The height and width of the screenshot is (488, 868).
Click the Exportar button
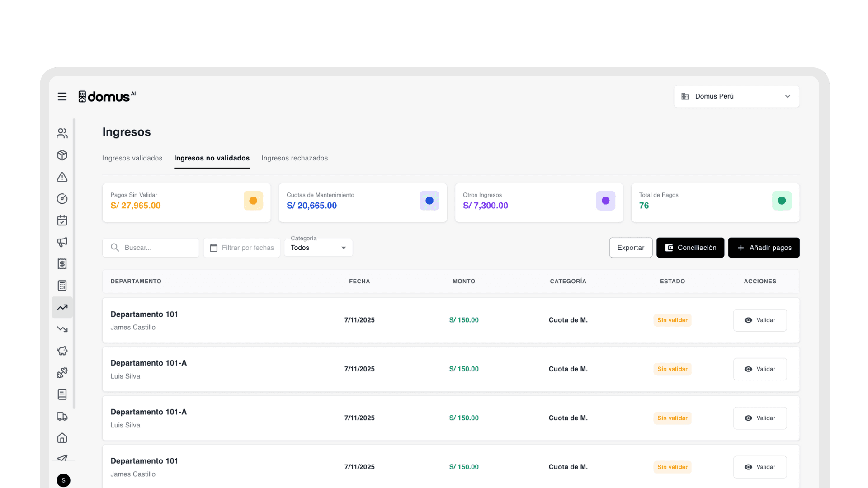[630, 248]
